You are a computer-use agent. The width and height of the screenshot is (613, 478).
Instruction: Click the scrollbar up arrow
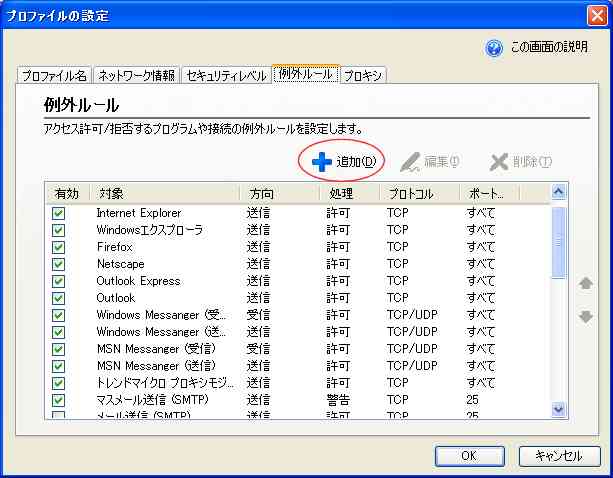558,192
